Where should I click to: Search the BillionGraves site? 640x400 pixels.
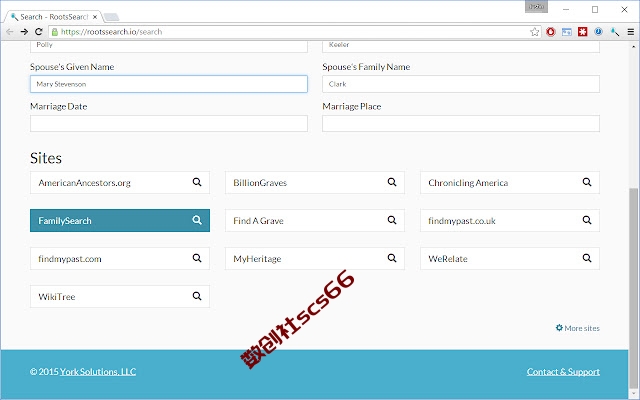pyautogui.click(x=315, y=182)
